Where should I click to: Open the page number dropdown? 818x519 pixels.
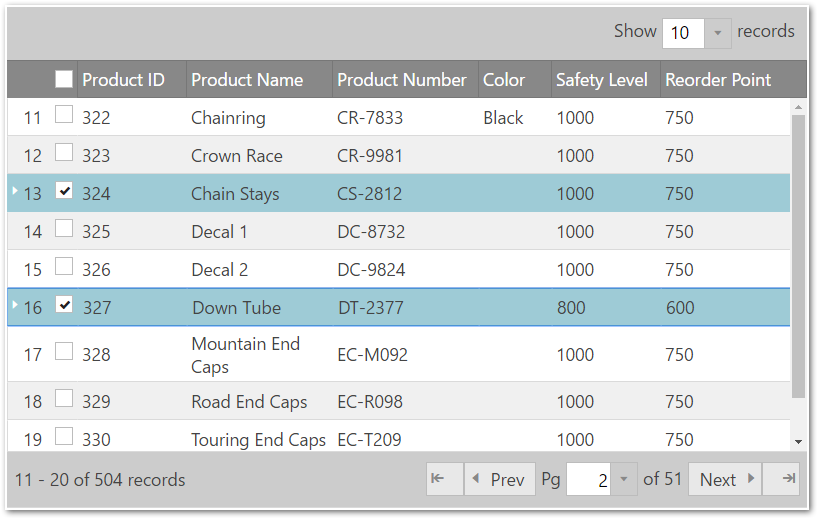click(624, 479)
